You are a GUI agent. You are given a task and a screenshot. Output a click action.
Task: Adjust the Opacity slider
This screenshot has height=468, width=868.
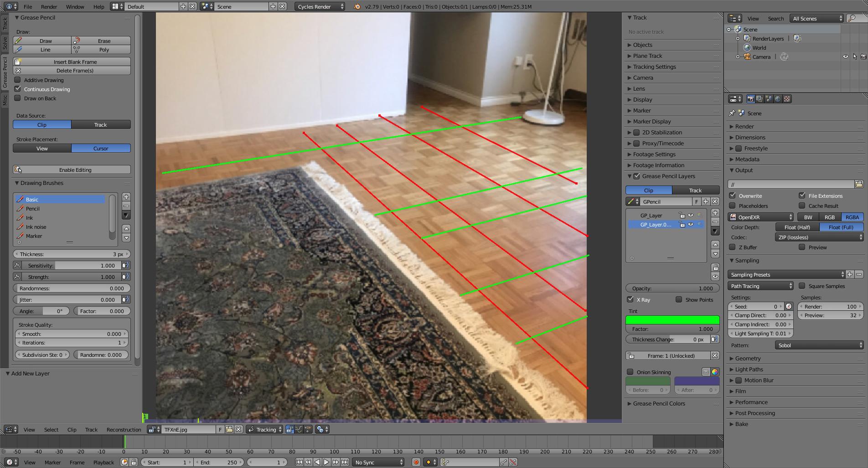point(672,288)
